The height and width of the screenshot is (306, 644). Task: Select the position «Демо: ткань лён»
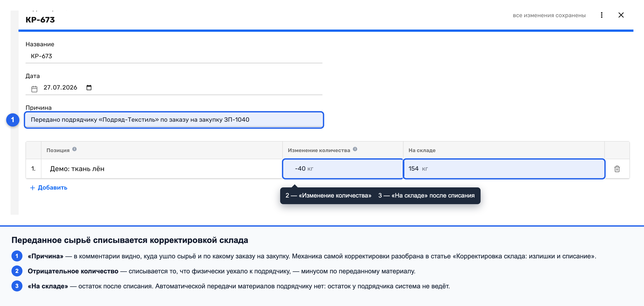(x=77, y=169)
